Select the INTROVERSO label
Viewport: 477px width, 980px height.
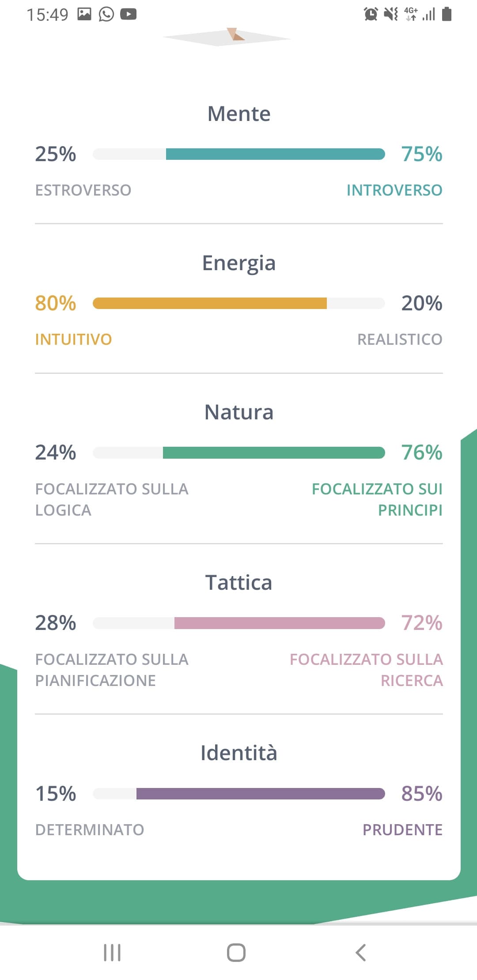(394, 190)
